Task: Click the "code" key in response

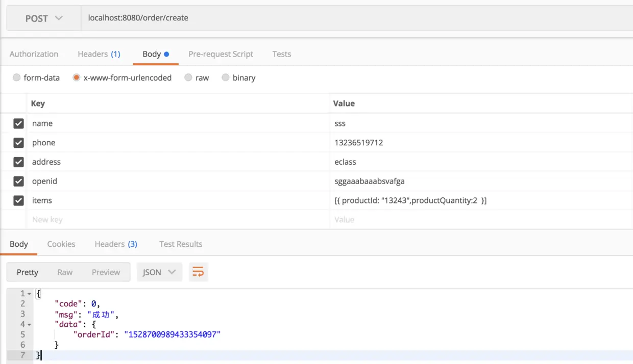Action: [68, 304]
